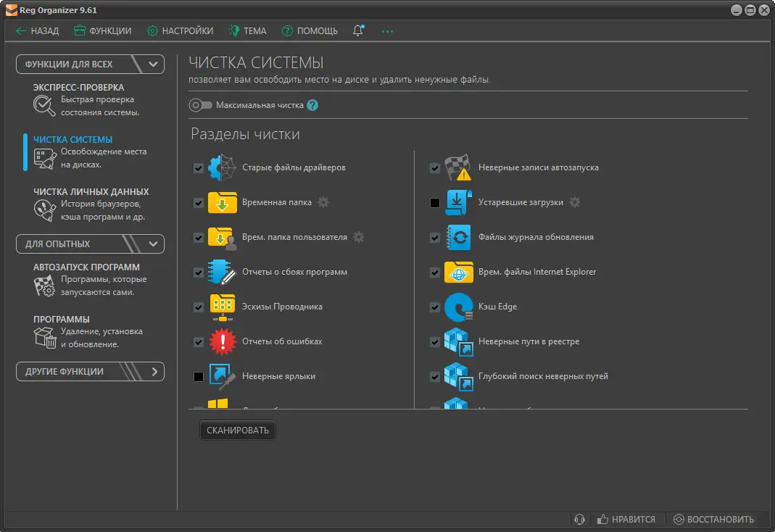Click help question mark beside Максимальная чистка
The image size is (775, 532).
312,105
